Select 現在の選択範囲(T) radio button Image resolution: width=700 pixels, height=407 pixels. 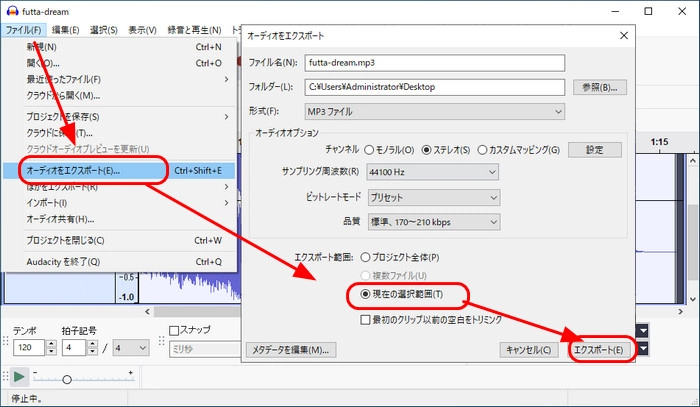coord(365,294)
